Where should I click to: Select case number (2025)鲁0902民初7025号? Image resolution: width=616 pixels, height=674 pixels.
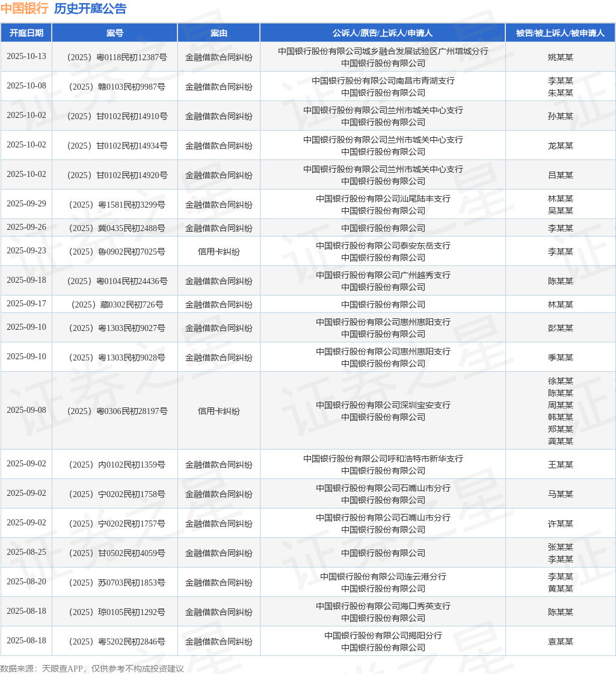[117, 252]
